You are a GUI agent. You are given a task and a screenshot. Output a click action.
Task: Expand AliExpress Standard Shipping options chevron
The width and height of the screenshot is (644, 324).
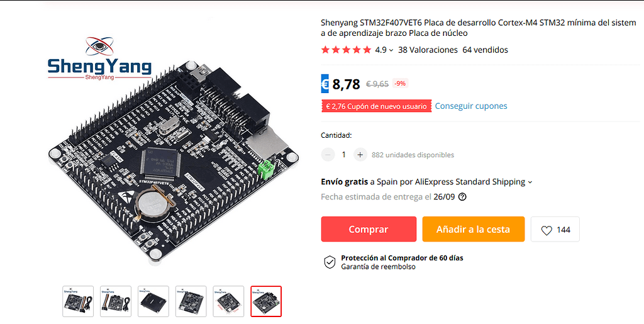click(x=530, y=182)
